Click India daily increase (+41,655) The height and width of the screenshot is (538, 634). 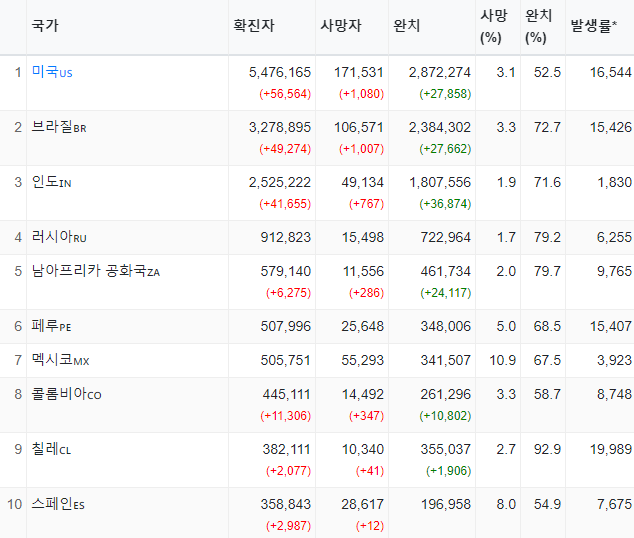point(285,204)
